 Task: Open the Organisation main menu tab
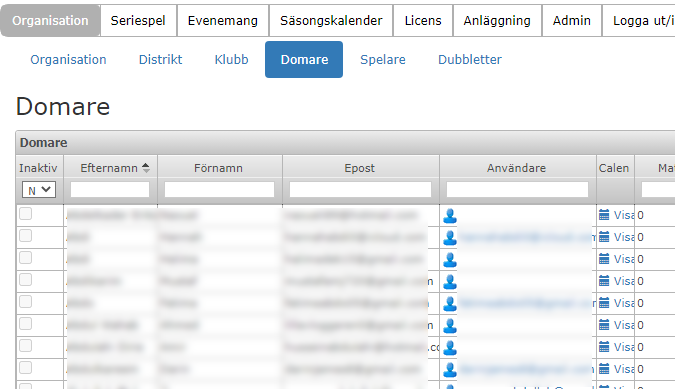click(x=50, y=21)
